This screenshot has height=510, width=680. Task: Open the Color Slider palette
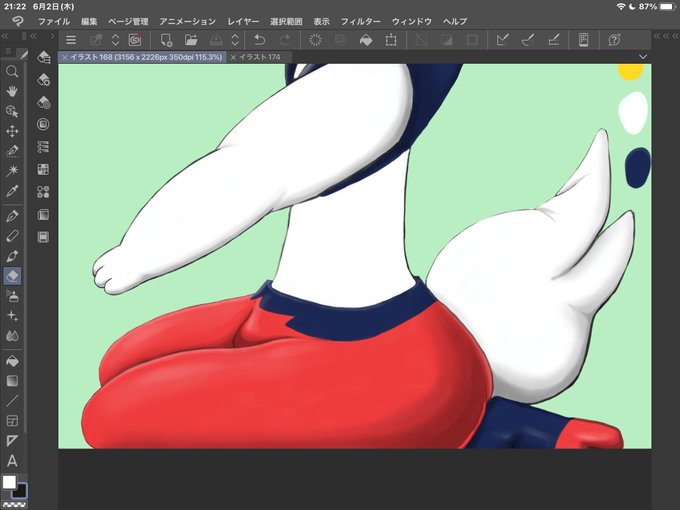pyautogui.click(x=43, y=147)
